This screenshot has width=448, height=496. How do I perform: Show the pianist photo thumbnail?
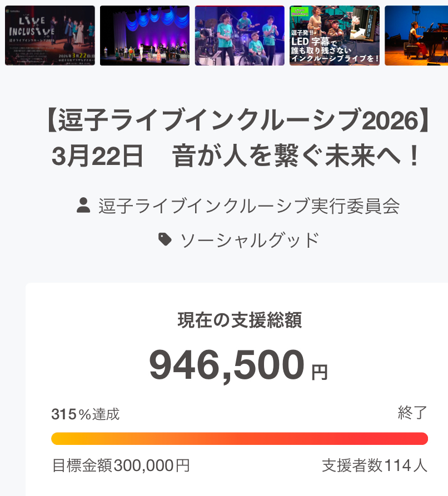tap(416, 36)
